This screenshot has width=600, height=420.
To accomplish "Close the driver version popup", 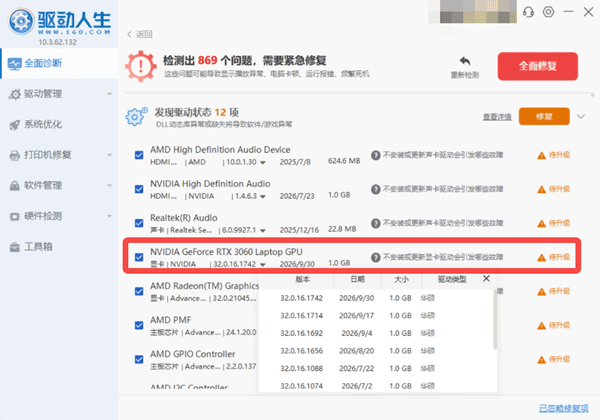I will tap(486, 278).
